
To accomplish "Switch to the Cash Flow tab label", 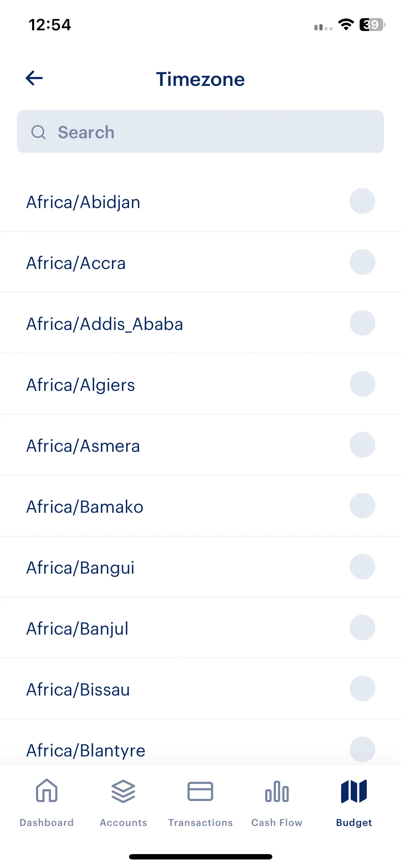I will pos(277,822).
